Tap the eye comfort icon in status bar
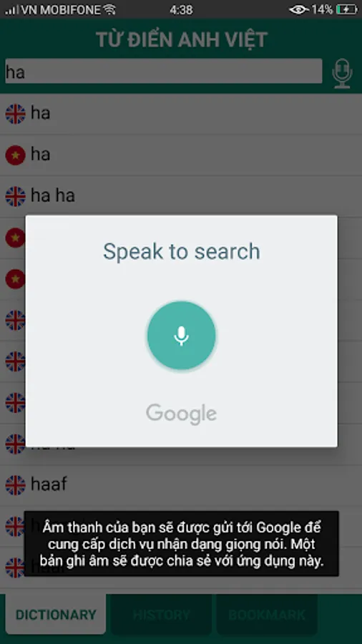The image size is (362, 644). [x=299, y=9]
